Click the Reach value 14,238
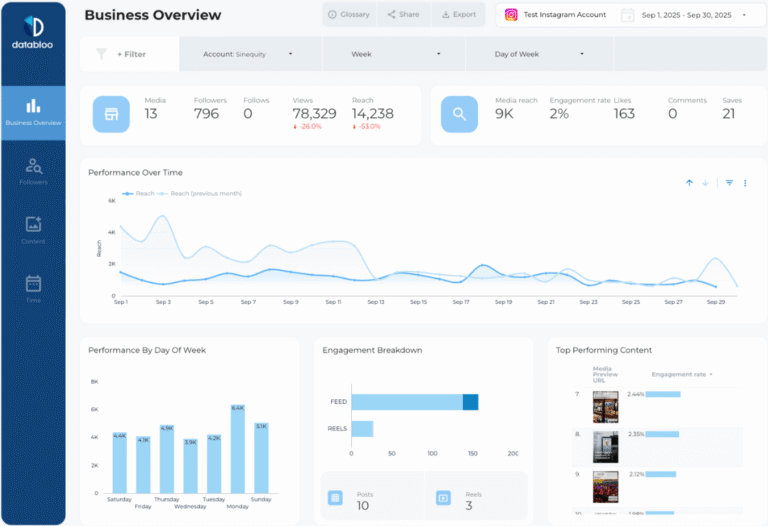 [x=373, y=114]
